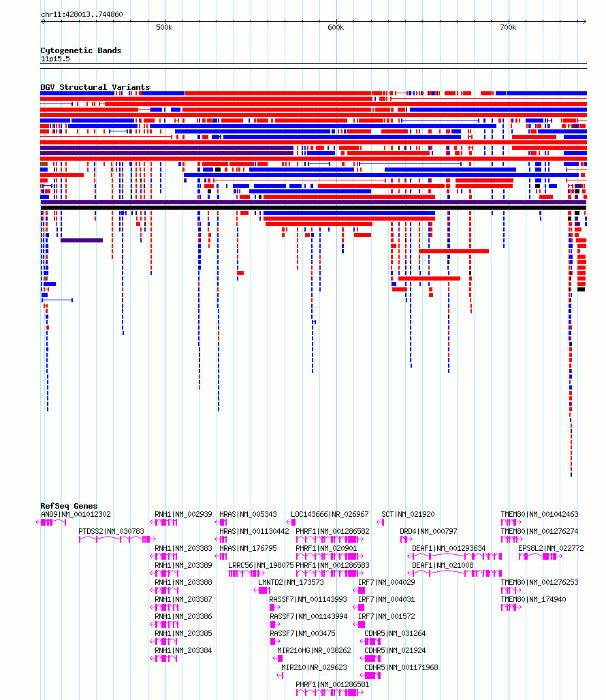Image resolution: width=606 pixels, height=700 pixels.
Task: Select the PTDSS2|NM_030783 gene label
Action: [111, 531]
